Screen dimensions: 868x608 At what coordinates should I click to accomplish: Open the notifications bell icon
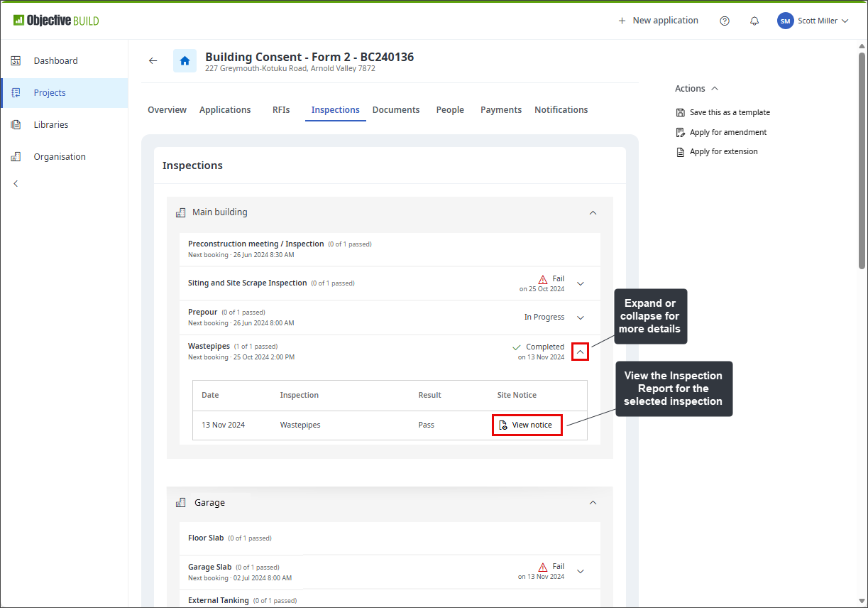coord(754,21)
